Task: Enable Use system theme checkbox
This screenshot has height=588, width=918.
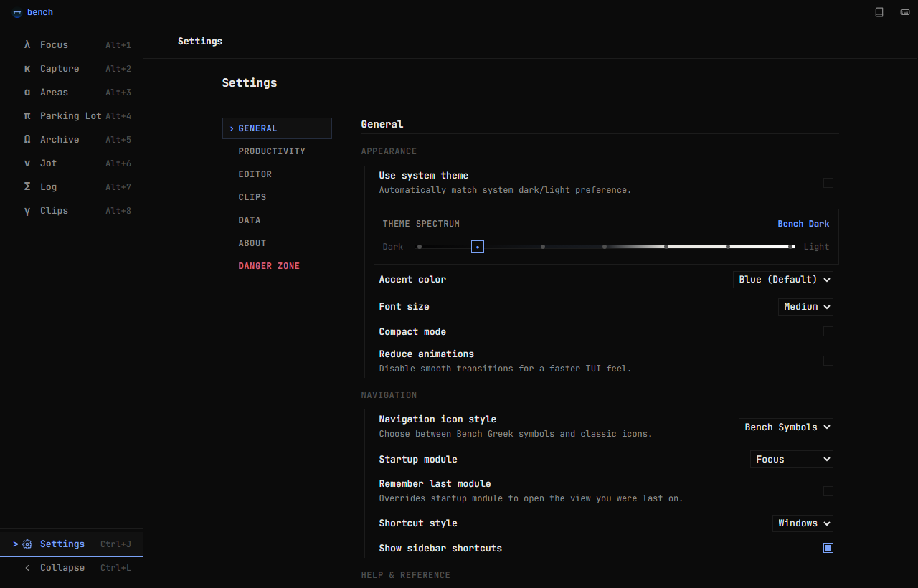Action: coord(828,183)
